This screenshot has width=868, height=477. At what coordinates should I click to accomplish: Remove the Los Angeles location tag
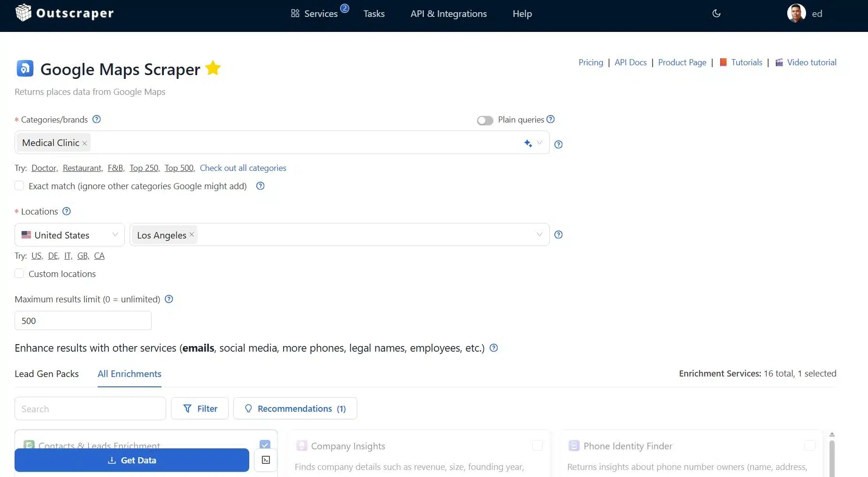click(x=192, y=234)
